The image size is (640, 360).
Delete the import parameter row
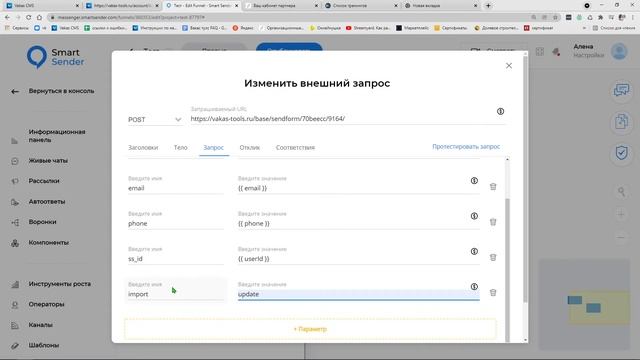click(x=493, y=293)
